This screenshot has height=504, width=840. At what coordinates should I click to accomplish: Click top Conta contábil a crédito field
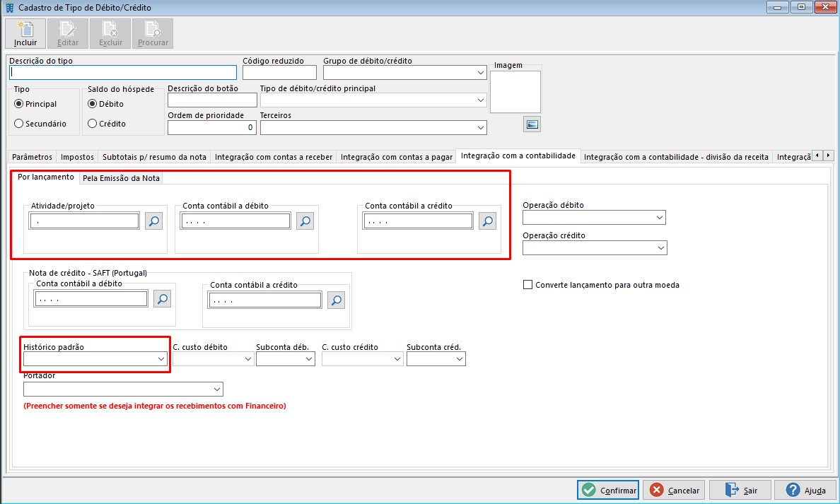(418, 221)
